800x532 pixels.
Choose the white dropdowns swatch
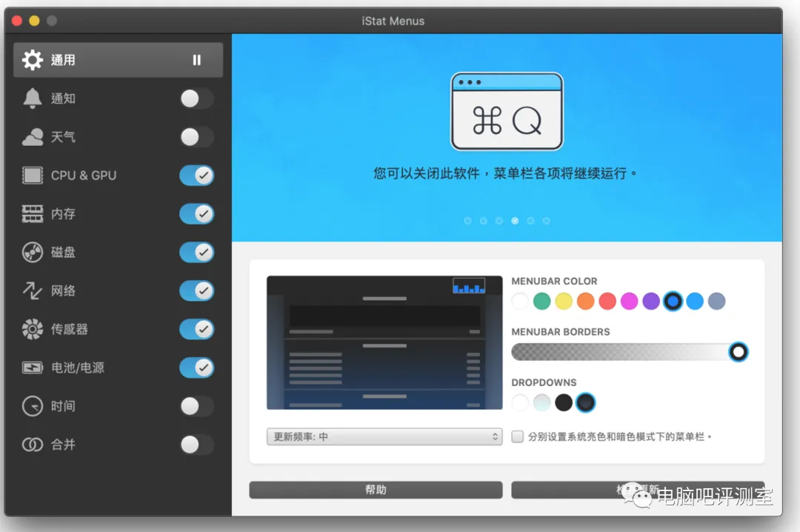pyautogui.click(x=520, y=403)
